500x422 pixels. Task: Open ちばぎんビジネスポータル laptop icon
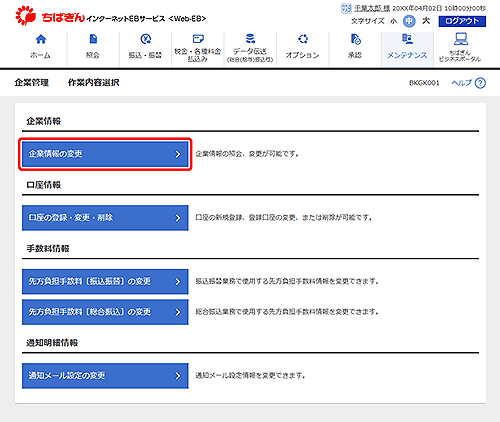[x=461, y=39]
